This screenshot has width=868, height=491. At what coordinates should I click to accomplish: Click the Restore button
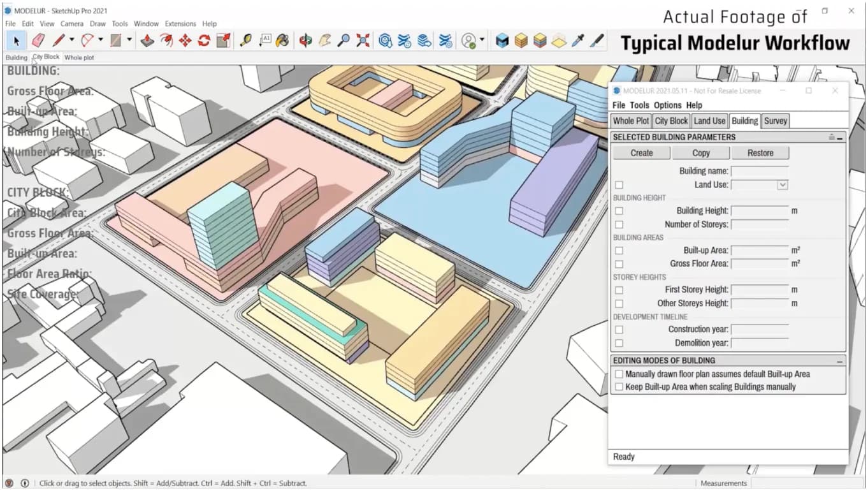pos(760,153)
